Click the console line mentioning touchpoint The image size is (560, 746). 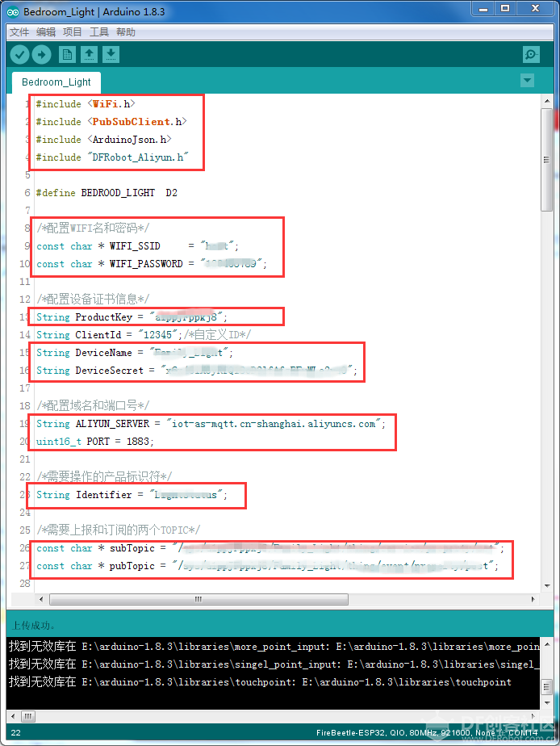(260, 681)
